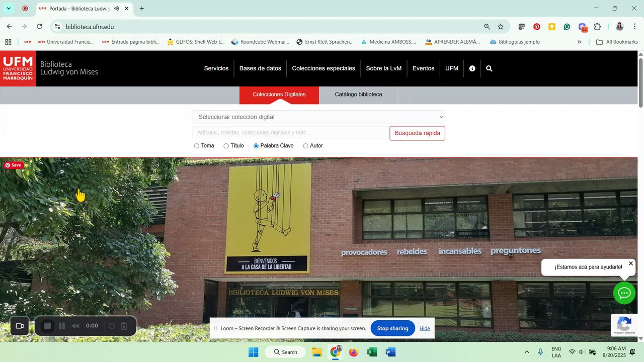Stop the Loom recording

point(47,326)
